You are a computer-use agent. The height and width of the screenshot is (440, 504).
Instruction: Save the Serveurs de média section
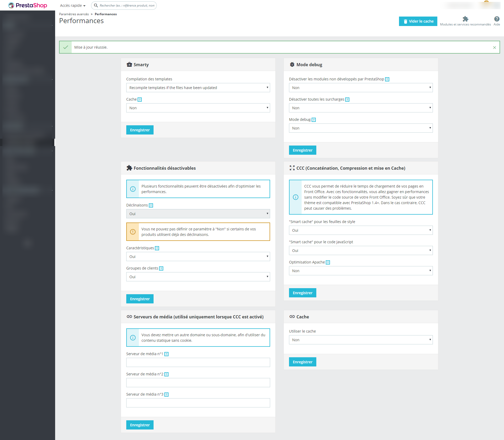pos(140,425)
